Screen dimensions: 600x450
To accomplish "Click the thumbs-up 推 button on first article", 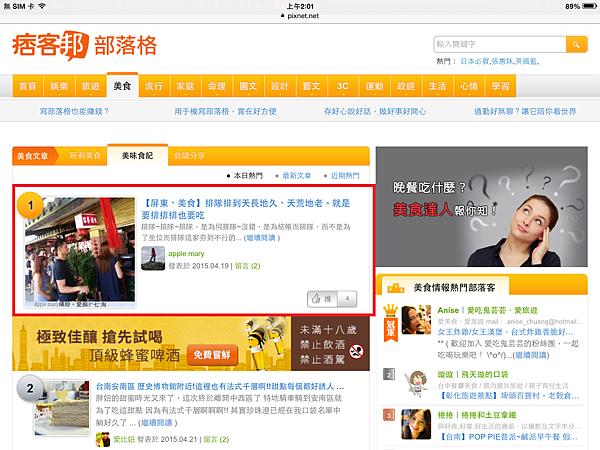I will pyautogui.click(x=322, y=299).
